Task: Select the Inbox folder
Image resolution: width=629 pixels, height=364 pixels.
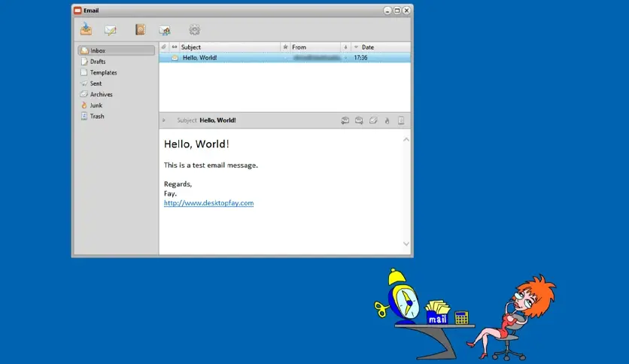Action: (117, 50)
